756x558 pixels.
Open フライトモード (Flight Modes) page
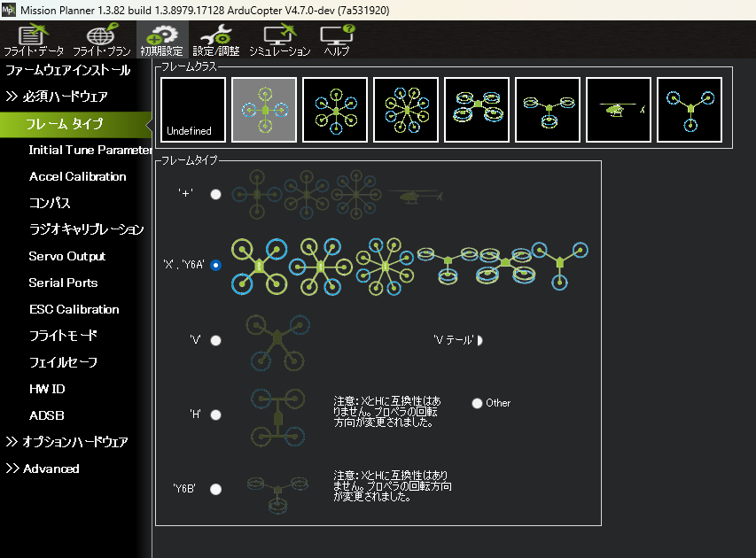point(63,336)
